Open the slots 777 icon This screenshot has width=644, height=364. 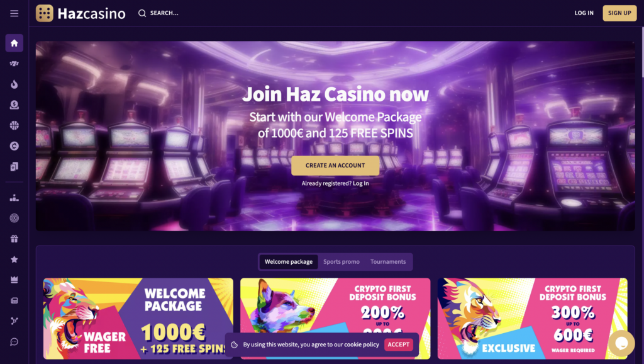point(14,64)
